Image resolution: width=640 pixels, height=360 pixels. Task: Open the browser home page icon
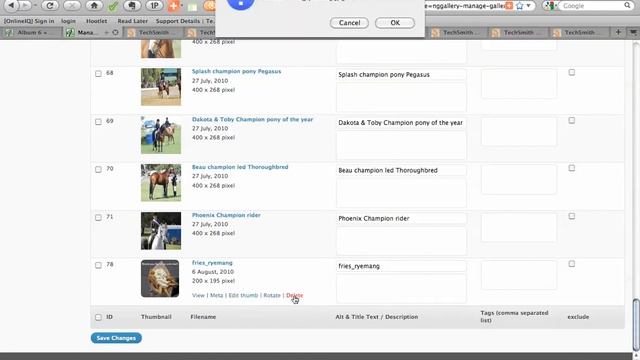(94, 5)
